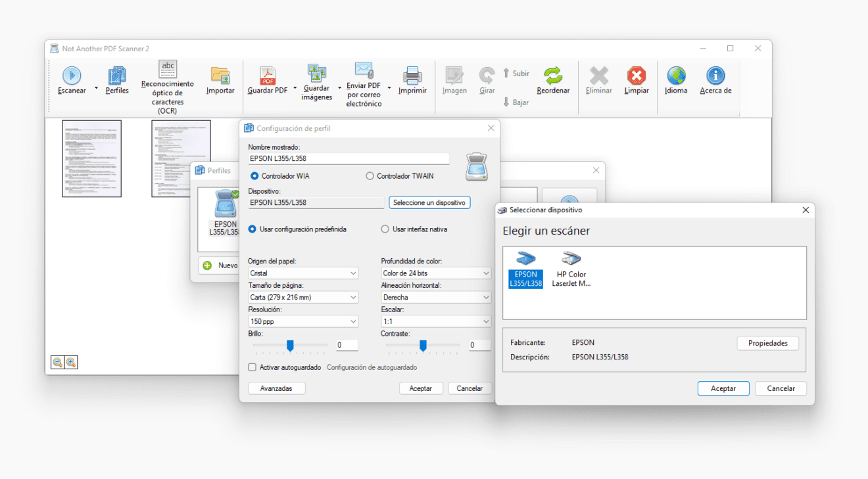868x479 pixels.
Task: Open the Idioma globe icon
Action: click(x=676, y=76)
